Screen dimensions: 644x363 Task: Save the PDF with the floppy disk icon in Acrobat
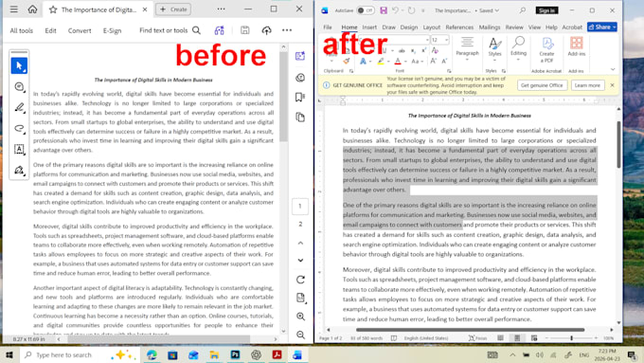click(x=244, y=30)
